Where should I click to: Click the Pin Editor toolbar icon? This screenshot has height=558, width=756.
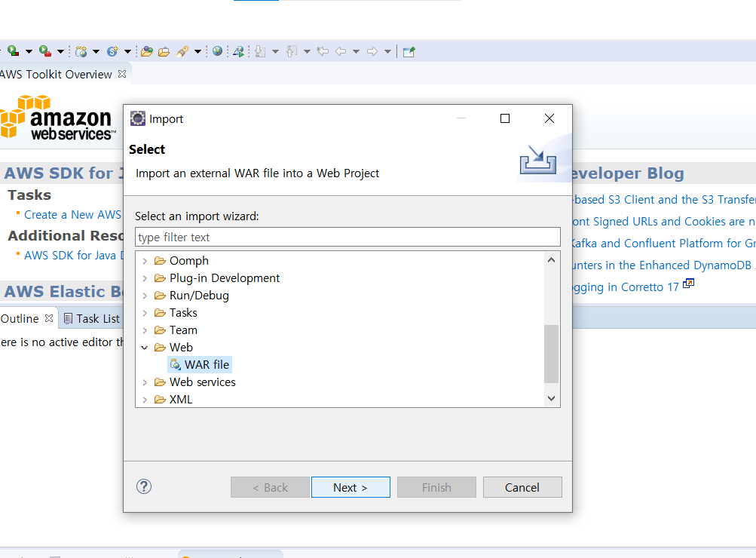point(409,51)
